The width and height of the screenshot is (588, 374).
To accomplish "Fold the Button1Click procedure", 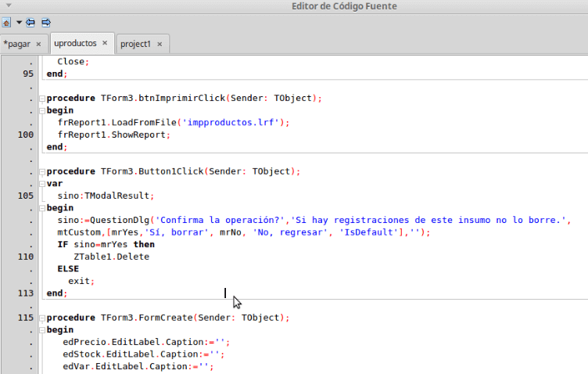I will (x=41, y=171).
